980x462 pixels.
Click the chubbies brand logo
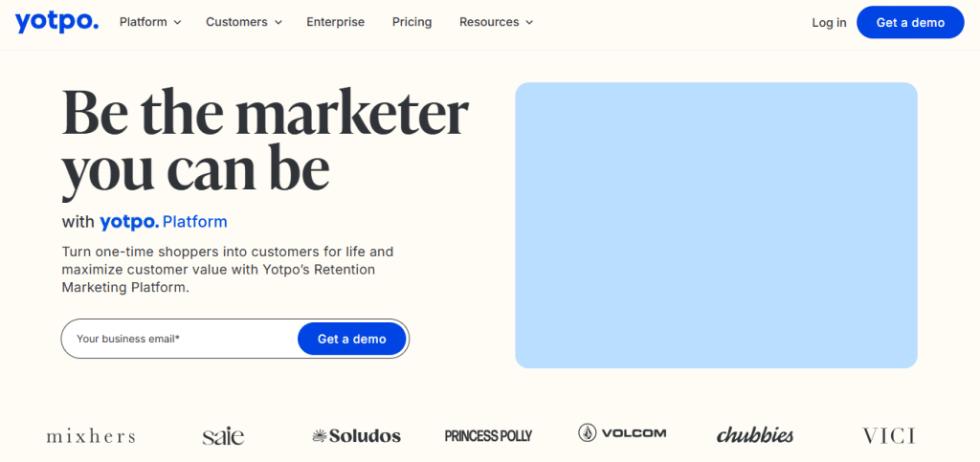[x=755, y=435]
